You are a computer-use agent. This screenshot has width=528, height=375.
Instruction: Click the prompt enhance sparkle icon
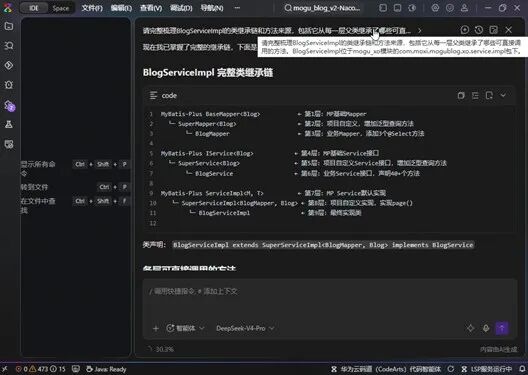[x=470, y=328]
